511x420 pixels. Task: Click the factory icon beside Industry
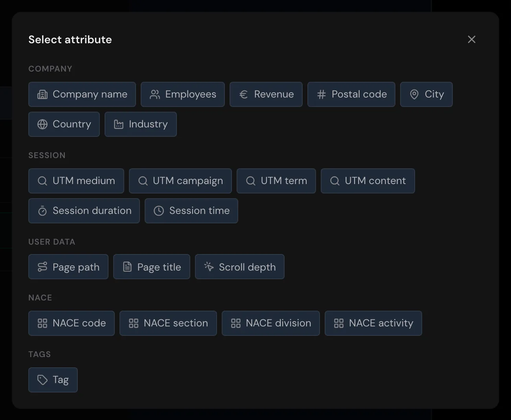(x=119, y=124)
